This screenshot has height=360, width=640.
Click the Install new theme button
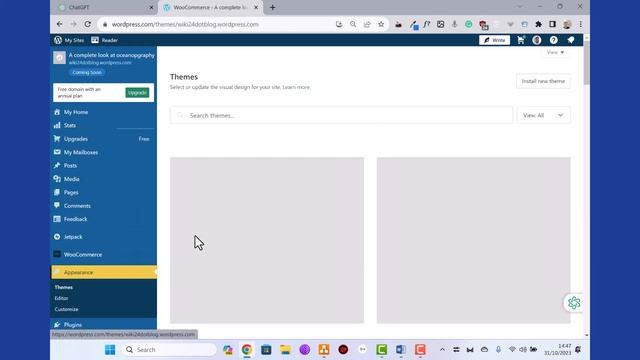click(x=543, y=81)
